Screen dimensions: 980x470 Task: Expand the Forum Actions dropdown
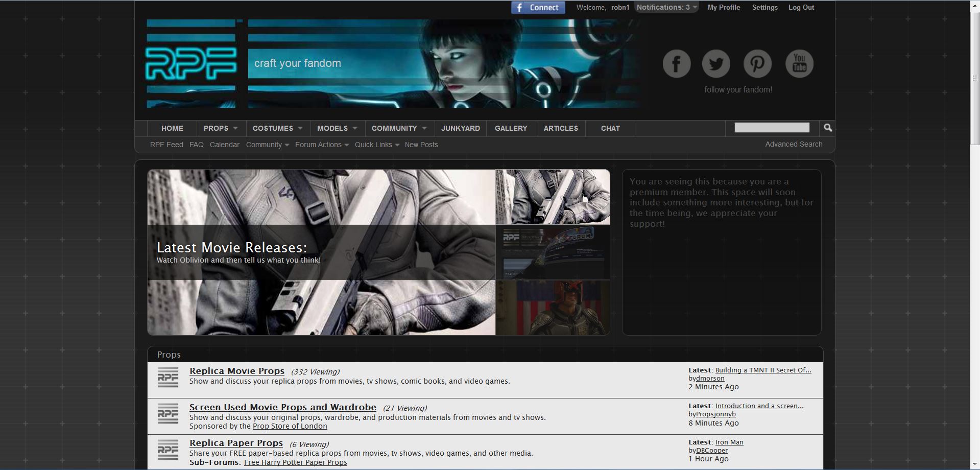point(322,145)
